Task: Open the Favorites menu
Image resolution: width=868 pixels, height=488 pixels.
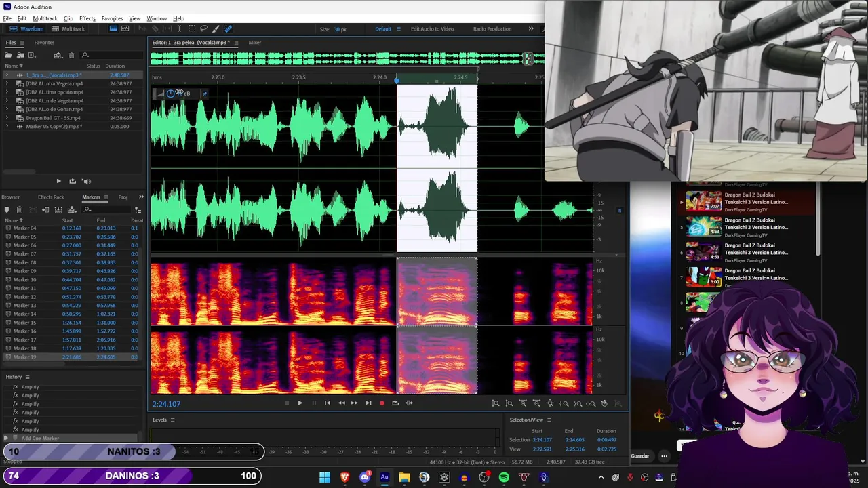Action: pos(112,18)
